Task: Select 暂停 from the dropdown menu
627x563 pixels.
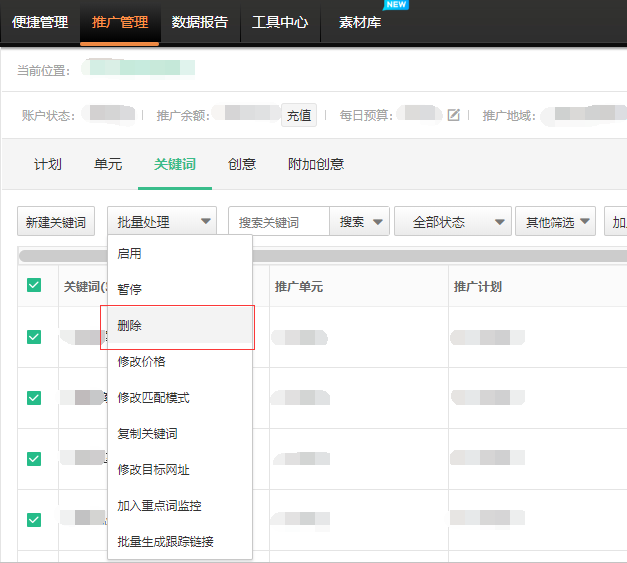Action: click(130, 290)
